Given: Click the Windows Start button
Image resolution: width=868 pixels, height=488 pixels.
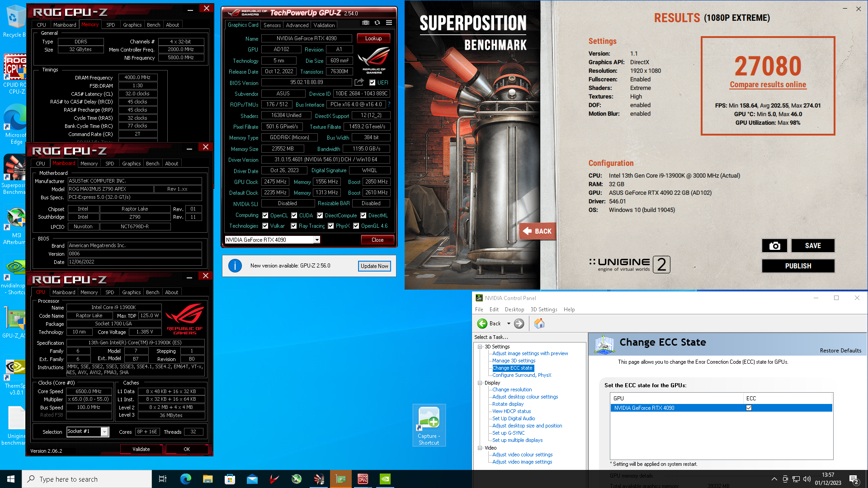Looking at the screenshot, I should (11, 479).
